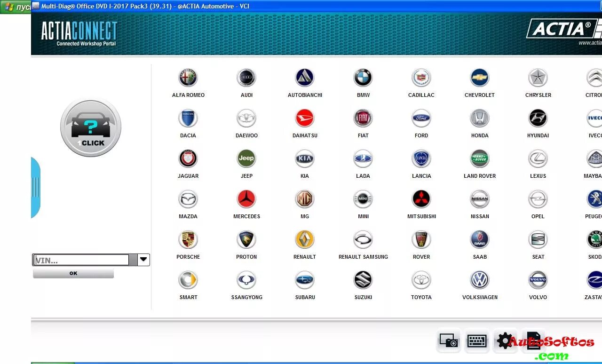
Task: Choose the Lexus brand icon
Action: pyautogui.click(x=538, y=158)
